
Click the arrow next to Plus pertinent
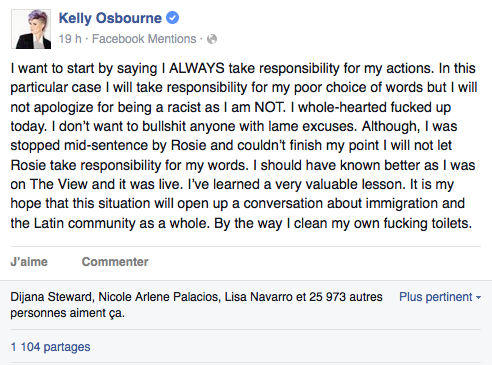(x=478, y=297)
